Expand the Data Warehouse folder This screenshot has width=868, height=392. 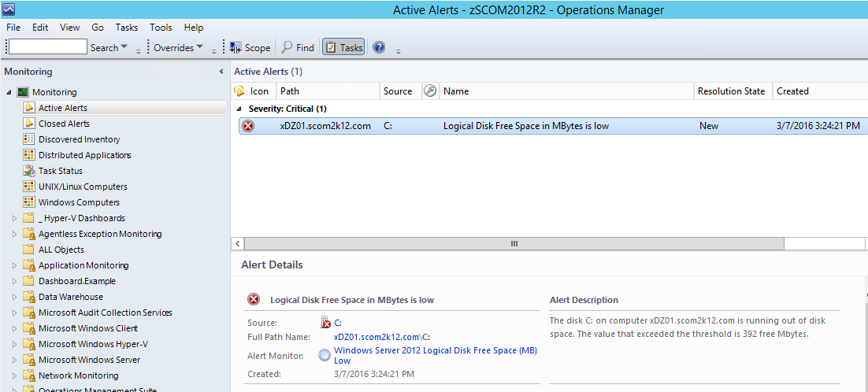tap(15, 297)
